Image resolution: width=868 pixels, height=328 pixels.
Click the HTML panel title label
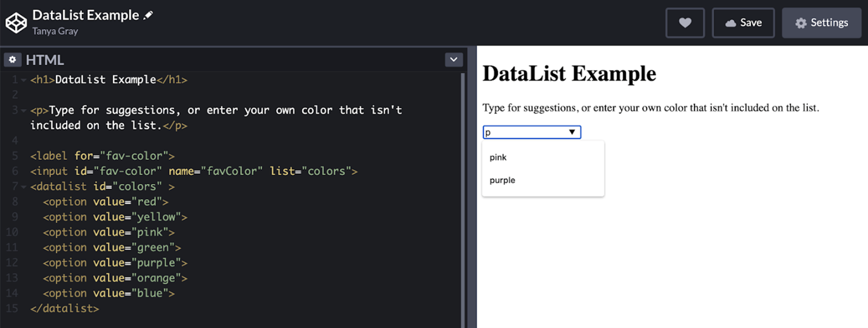pos(45,60)
